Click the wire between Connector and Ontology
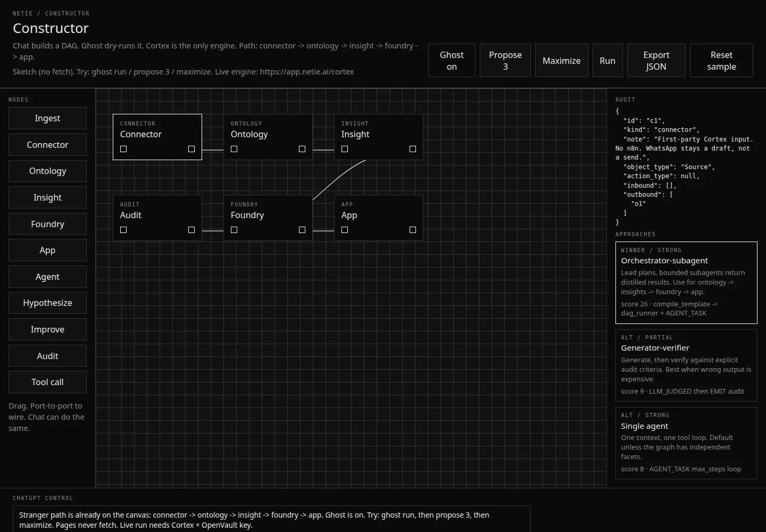766x532 pixels. coord(213,150)
